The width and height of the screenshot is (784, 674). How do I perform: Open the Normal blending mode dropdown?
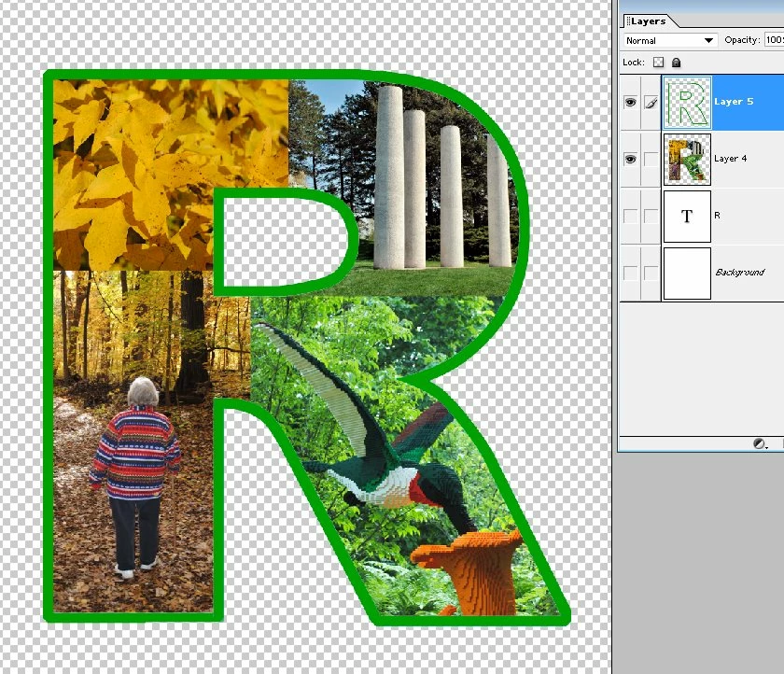coord(670,40)
